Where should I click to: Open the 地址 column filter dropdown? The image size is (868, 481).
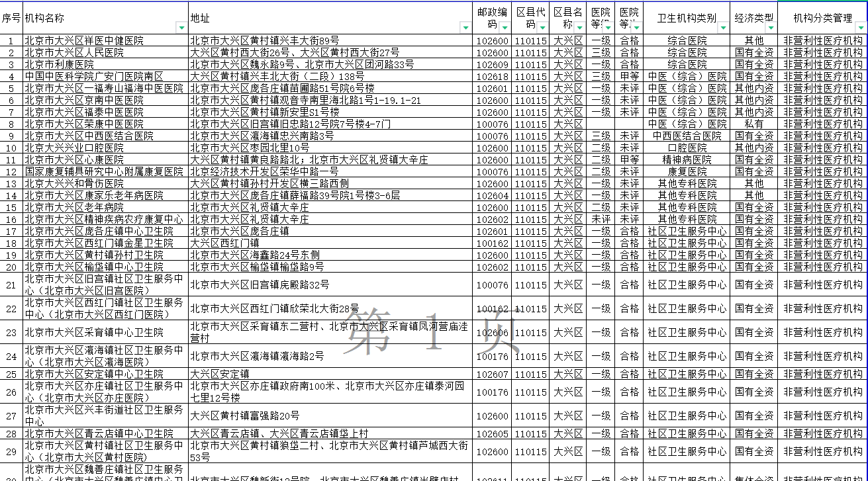tap(465, 28)
